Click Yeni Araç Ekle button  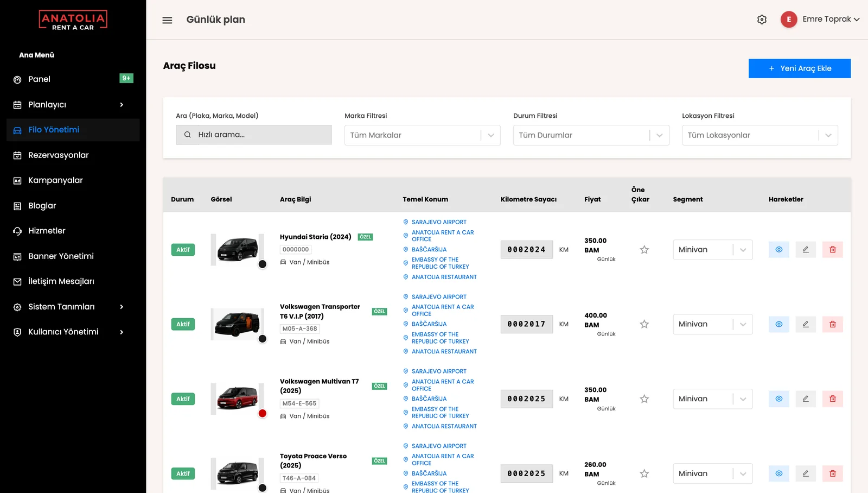coord(799,68)
